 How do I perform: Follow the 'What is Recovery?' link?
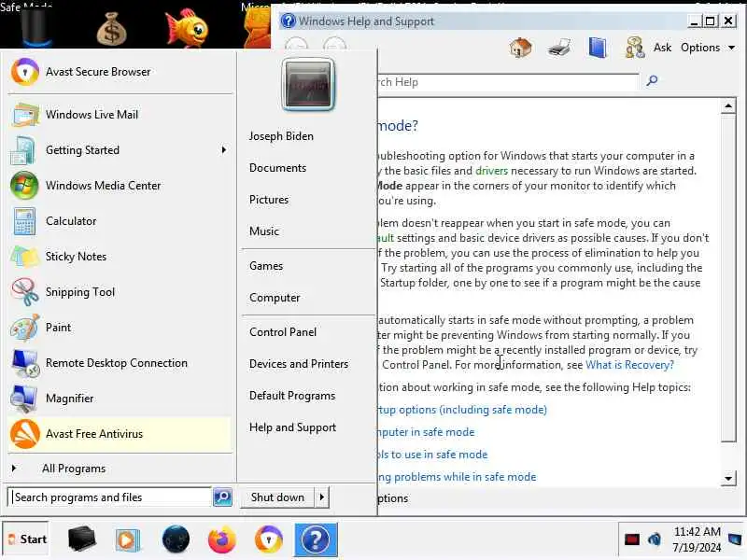coord(629,365)
